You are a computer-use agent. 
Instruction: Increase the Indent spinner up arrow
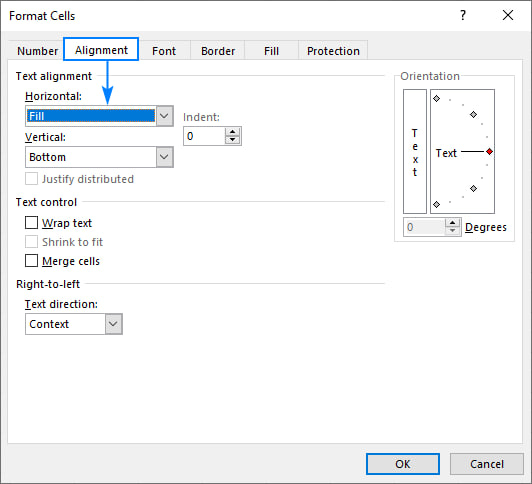[x=232, y=132]
